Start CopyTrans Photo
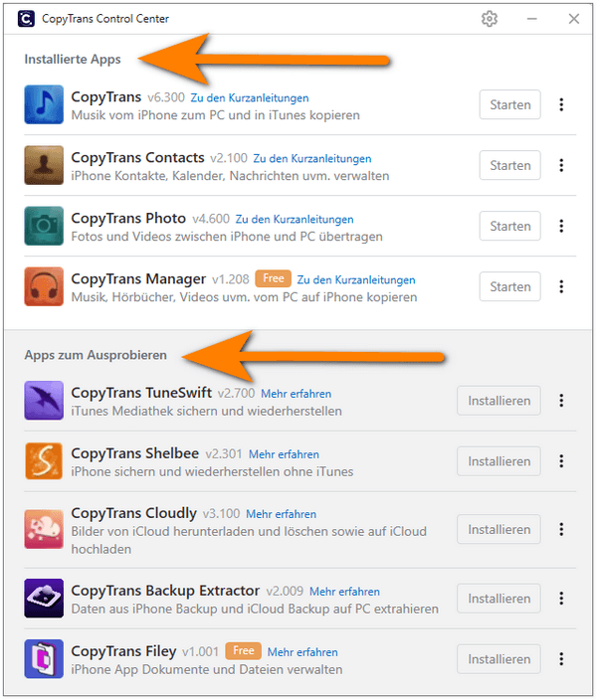597x700 pixels. (509, 226)
